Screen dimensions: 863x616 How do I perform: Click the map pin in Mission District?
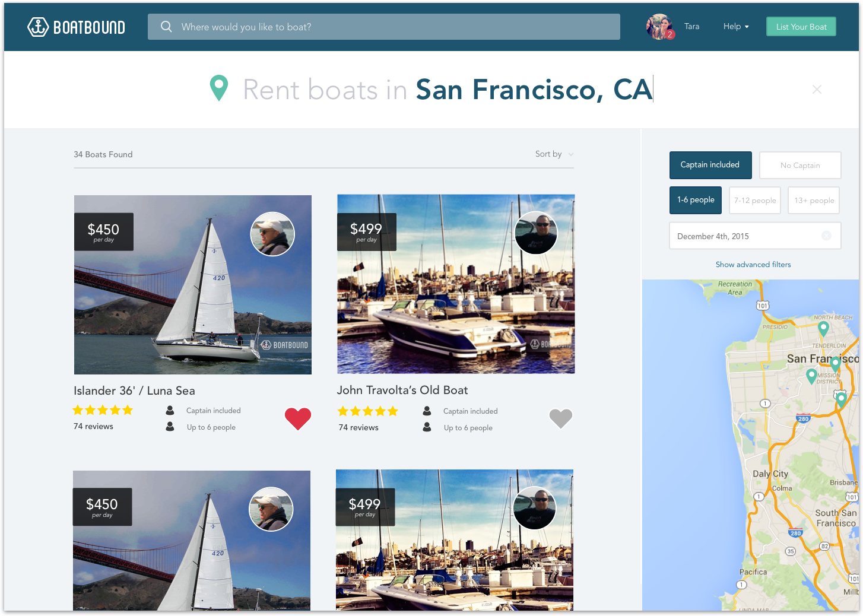pyautogui.click(x=811, y=376)
